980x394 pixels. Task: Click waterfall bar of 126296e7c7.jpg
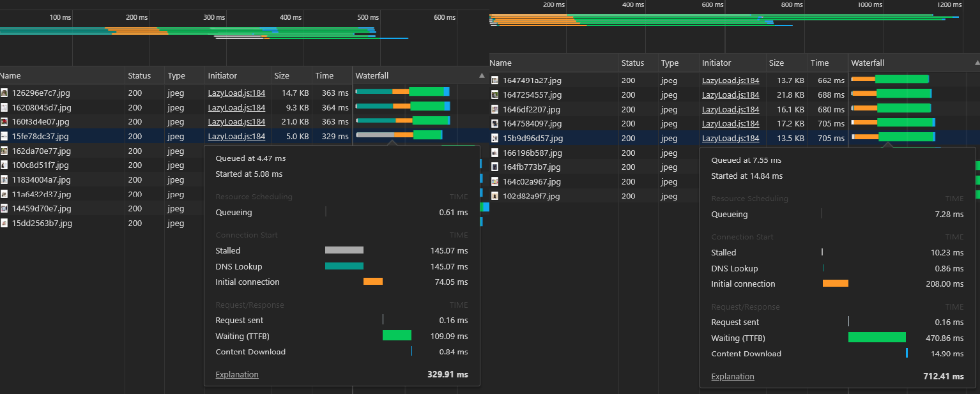tap(402, 91)
